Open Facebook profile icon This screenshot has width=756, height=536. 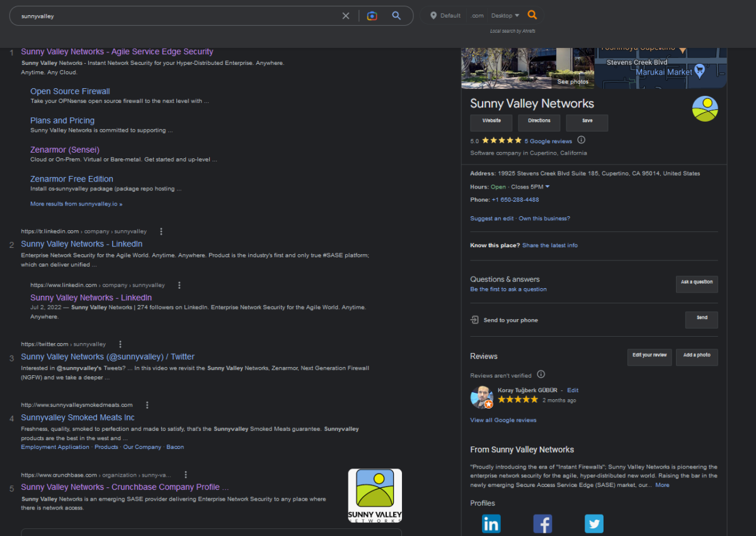tap(542, 523)
